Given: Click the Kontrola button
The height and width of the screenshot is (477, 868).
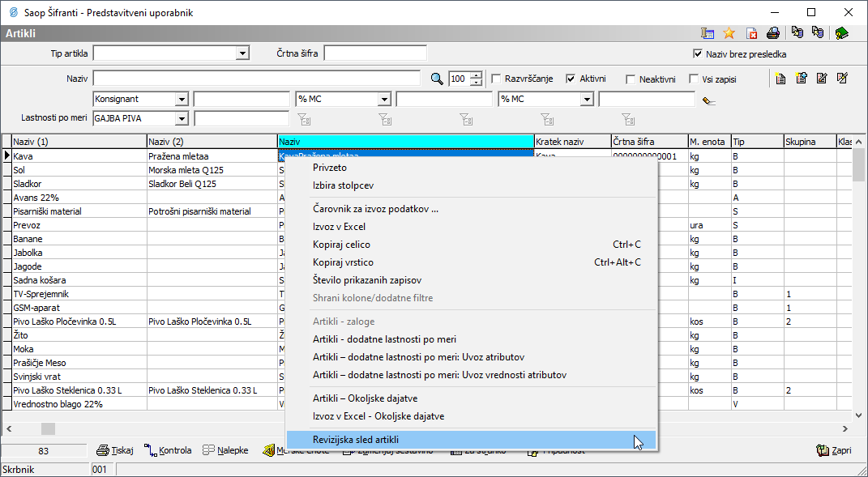Looking at the screenshot, I should click(168, 450).
